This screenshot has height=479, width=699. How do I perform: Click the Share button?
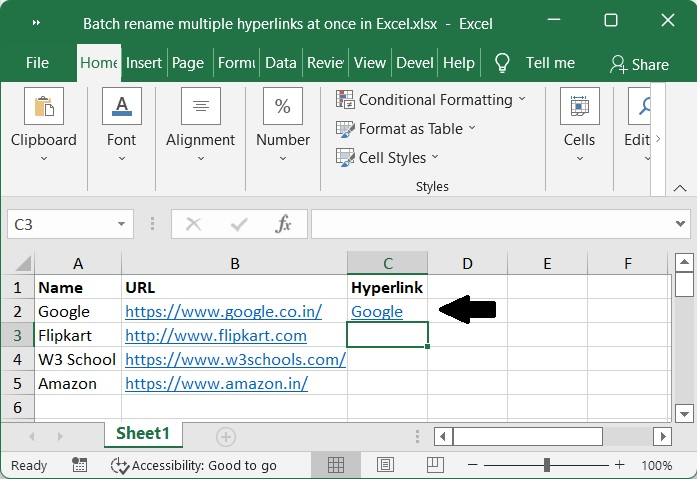pyautogui.click(x=639, y=64)
